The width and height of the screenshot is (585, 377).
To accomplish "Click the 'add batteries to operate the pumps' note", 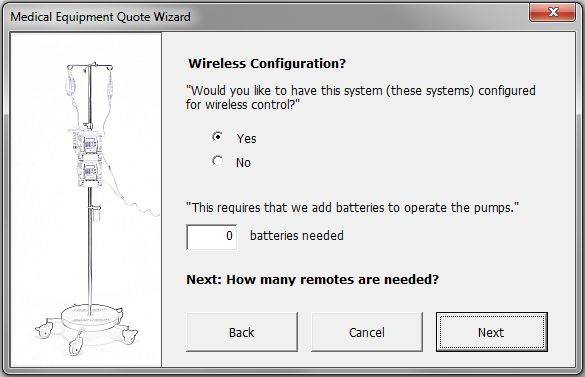I will click(x=353, y=207).
